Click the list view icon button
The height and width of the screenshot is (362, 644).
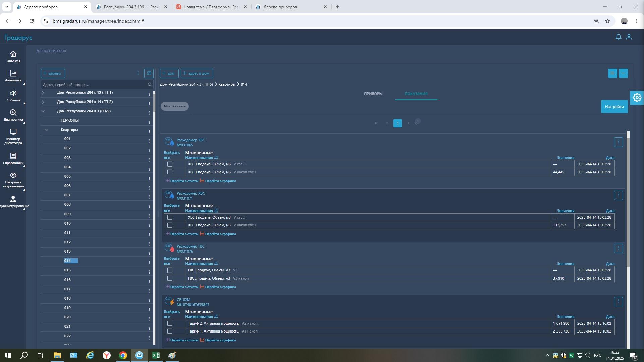(612, 73)
